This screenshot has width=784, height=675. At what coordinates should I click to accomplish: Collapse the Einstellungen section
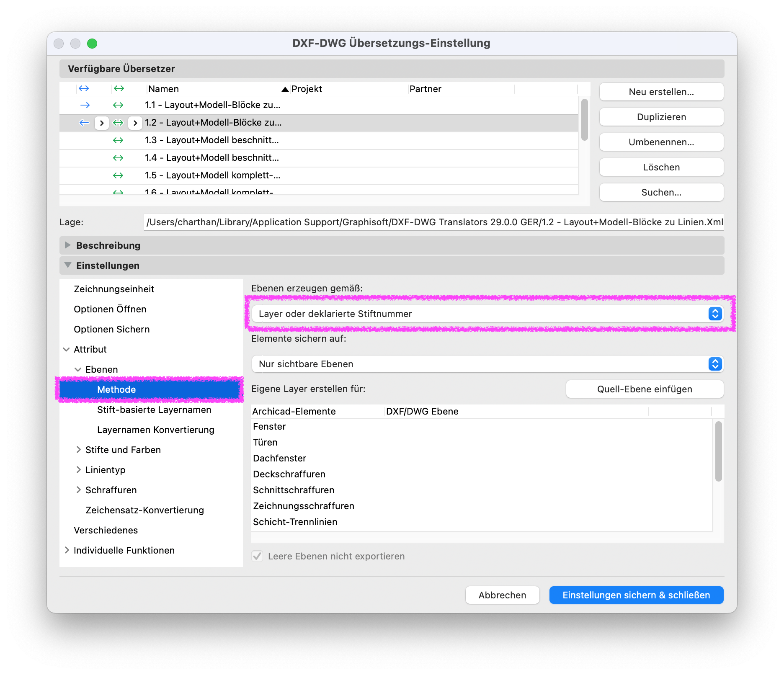point(67,265)
